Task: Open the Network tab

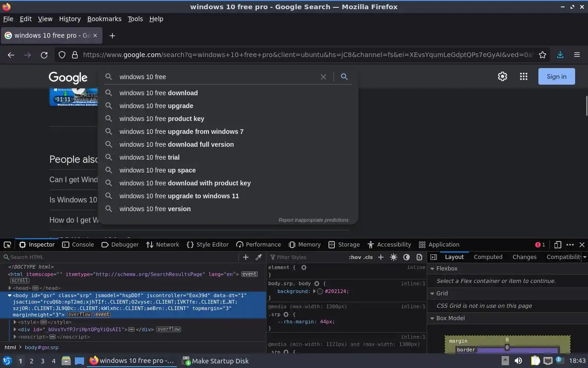Action: point(163,245)
